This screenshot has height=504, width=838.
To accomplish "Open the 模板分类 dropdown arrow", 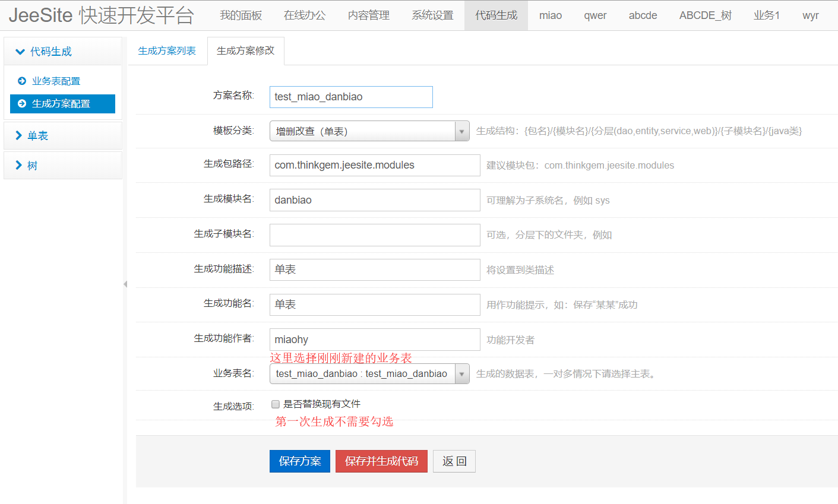I will (x=462, y=131).
